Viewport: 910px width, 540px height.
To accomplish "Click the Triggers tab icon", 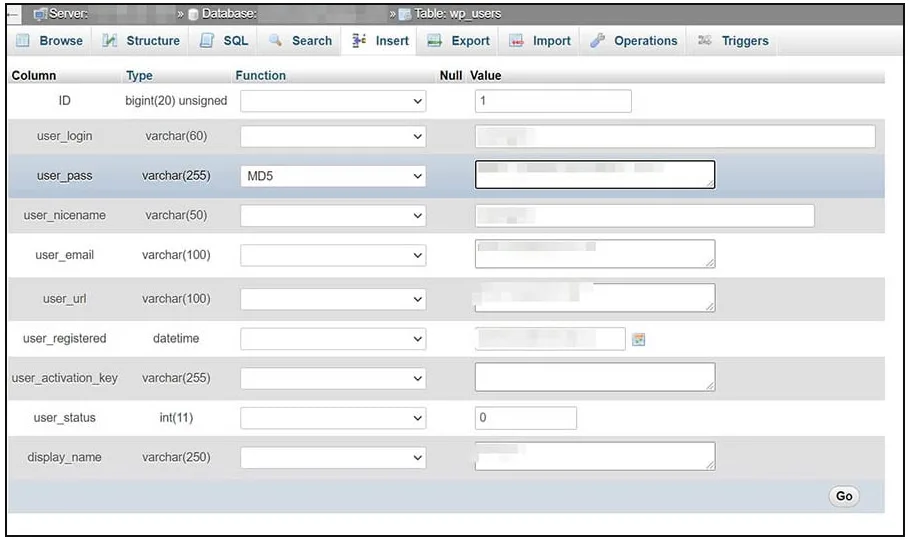I will coord(705,40).
